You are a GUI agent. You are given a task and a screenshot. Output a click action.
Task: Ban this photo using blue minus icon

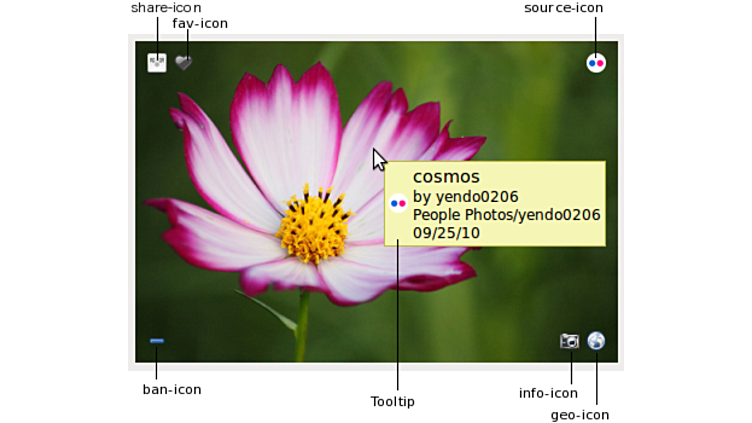pos(157,341)
